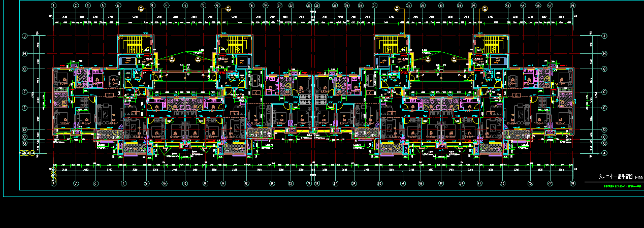Image resolution: width=644 pixels, height=228 pixels.
Task: Select axis bubble 7 in the bottom grid row
Action: coord(123,183)
